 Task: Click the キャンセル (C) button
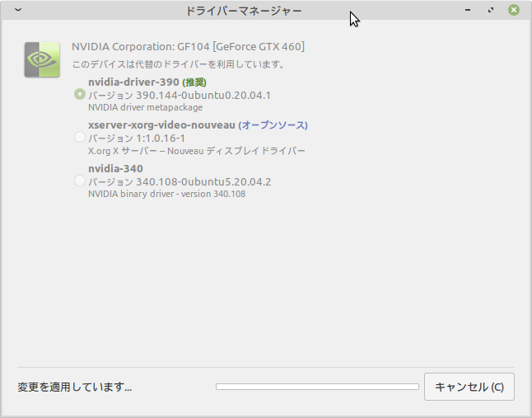tap(469, 387)
